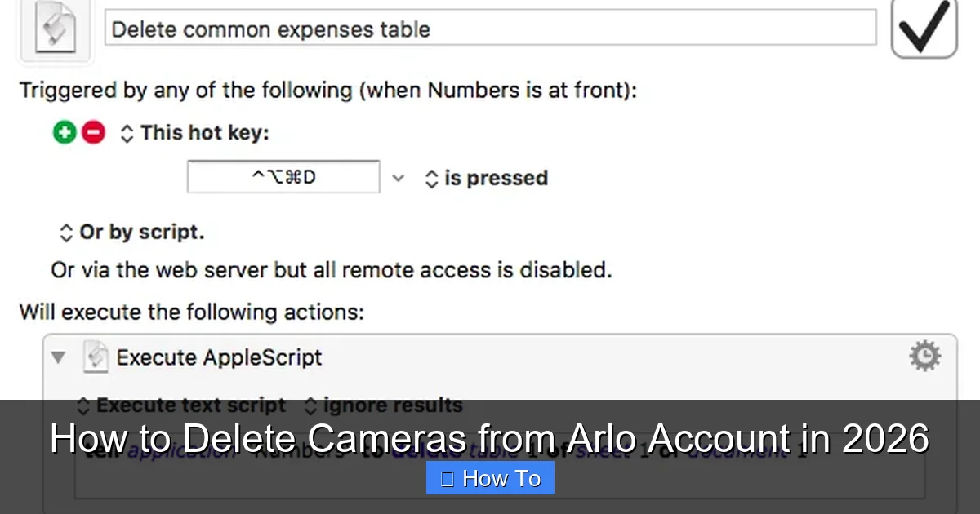Click the macro's AppleScript document icon

[54, 27]
